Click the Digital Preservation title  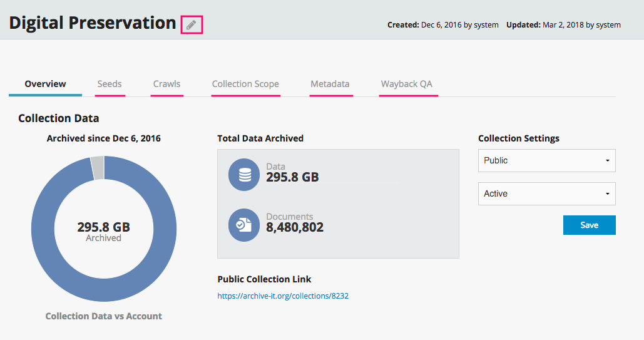93,23
